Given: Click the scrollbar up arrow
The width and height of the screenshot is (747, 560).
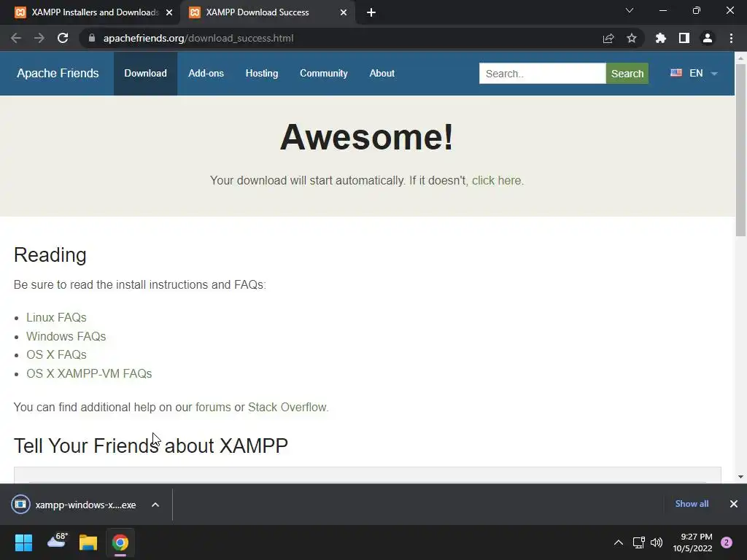Looking at the screenshot, I should pyautogui.click(x=740, y=58).
